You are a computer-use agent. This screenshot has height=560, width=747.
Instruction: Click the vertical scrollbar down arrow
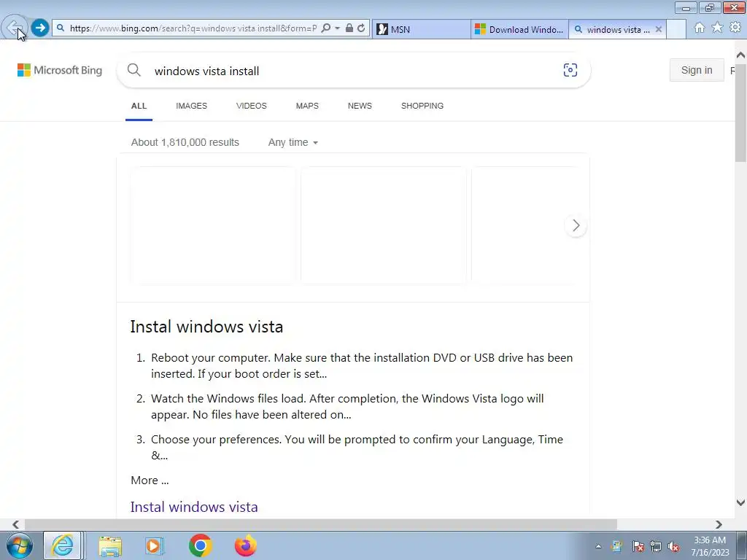pos(740,502)
